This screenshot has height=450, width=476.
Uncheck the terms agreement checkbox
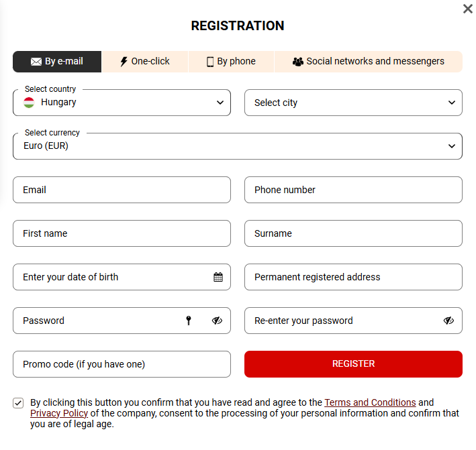(18, 403)
